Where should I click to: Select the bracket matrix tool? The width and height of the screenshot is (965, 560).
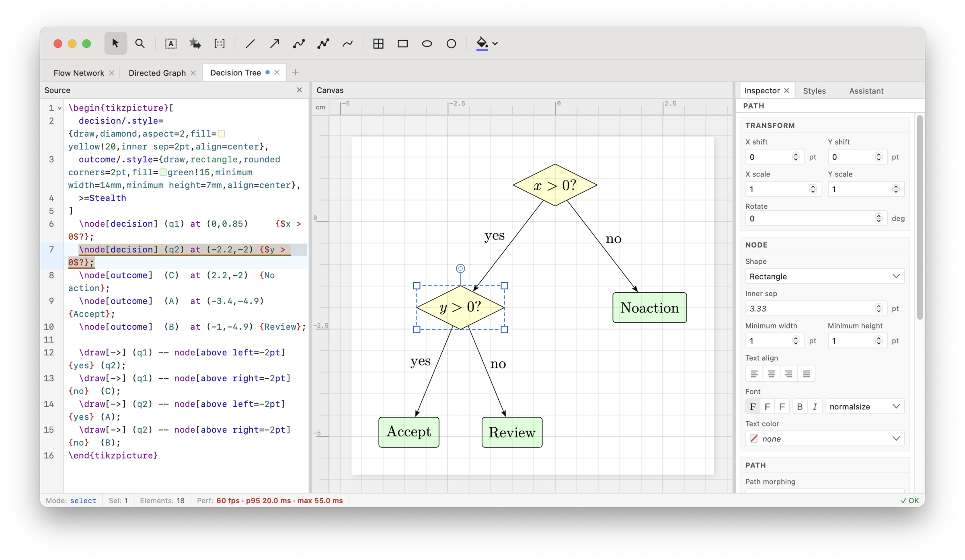[220, 43]
